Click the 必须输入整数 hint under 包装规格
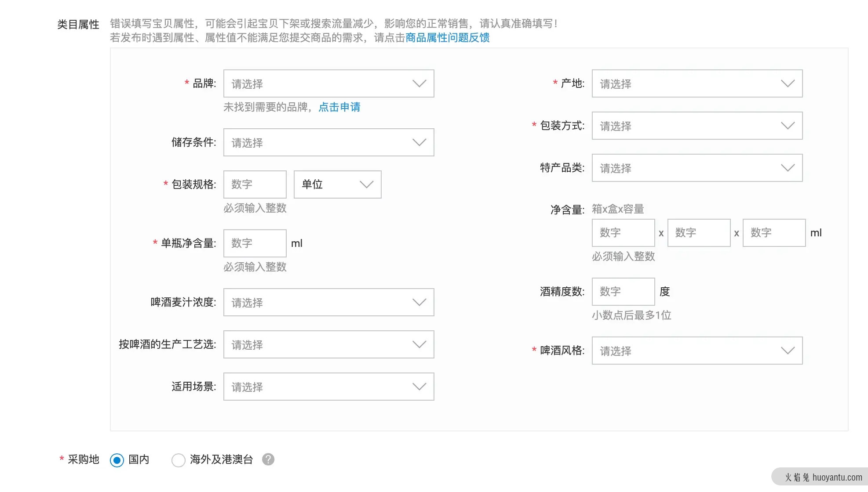 tap(255, 208)
